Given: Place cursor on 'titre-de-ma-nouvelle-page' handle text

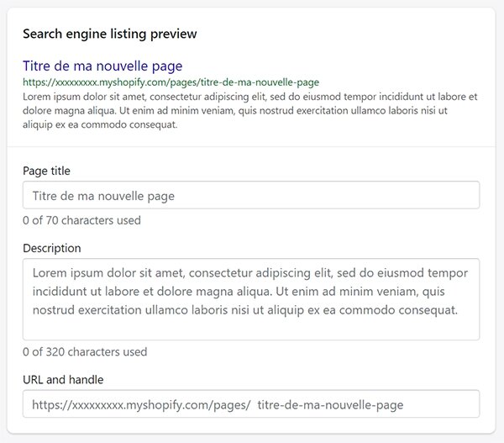Looking at the screenshot, I should click(330, 404).
